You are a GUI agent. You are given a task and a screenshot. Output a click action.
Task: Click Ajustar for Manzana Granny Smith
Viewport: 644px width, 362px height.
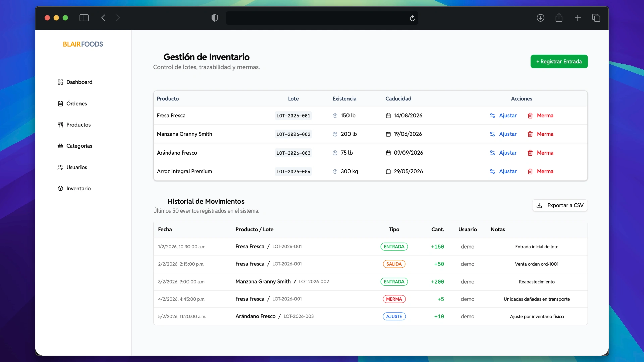pyautogui.click(x=507, y=134)
